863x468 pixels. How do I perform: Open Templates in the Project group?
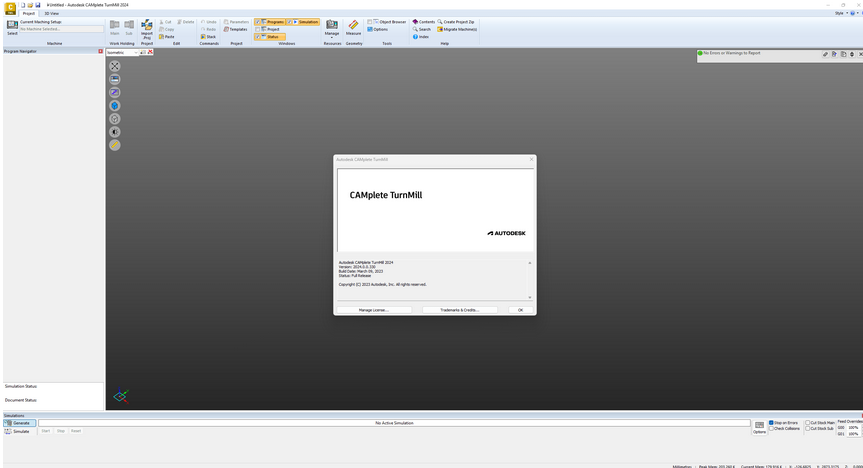[236, 29]
